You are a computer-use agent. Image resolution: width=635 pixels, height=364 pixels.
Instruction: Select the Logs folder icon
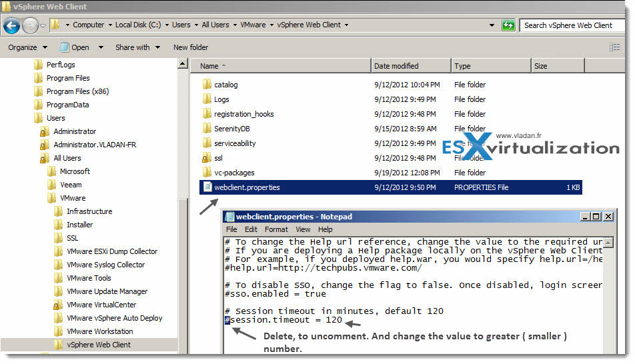coord(207,99)
